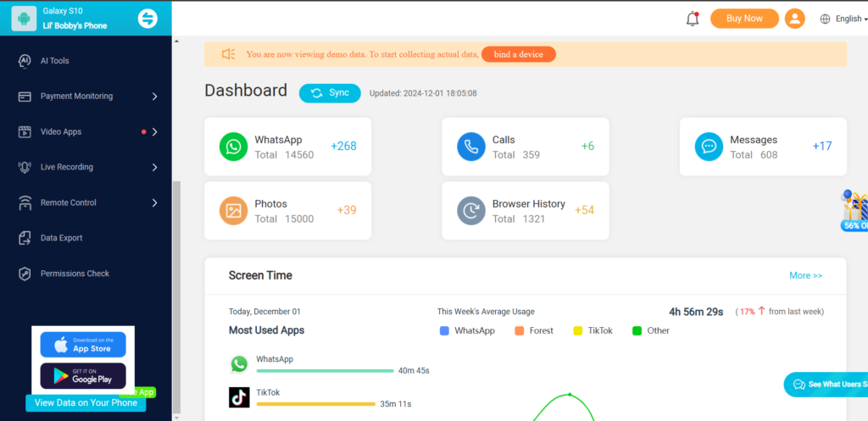Image resolution: width=868 pixels, height=421 pixels.
Task: Click the Browser History +54 count
Action: pyautogui.click(x=585, y=210)
